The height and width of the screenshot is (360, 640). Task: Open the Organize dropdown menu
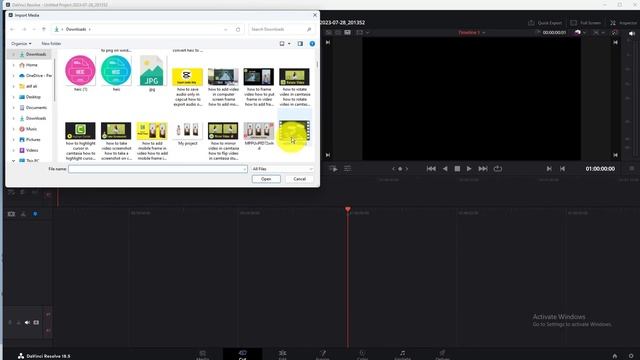point(21,43)
